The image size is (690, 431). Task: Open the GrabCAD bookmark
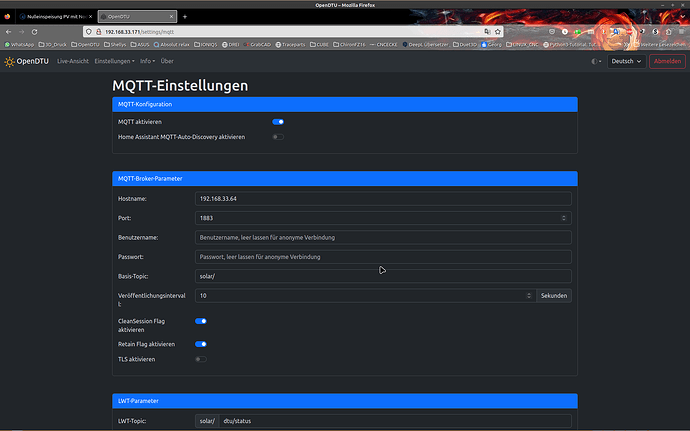[257, 44]
